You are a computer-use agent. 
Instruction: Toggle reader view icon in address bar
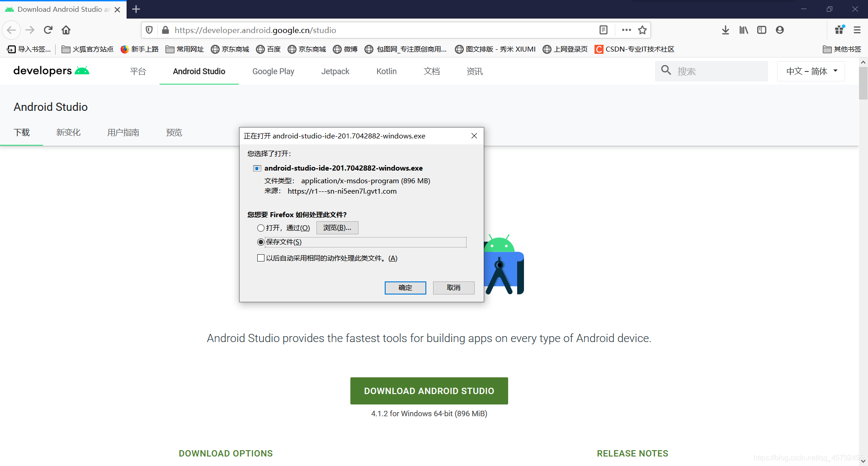coord(604,30)
